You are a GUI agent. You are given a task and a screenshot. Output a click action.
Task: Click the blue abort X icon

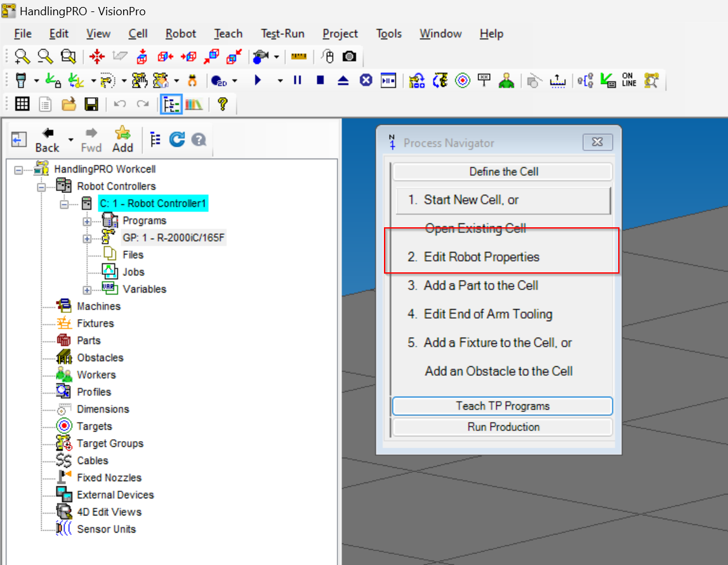coord(366,81)
